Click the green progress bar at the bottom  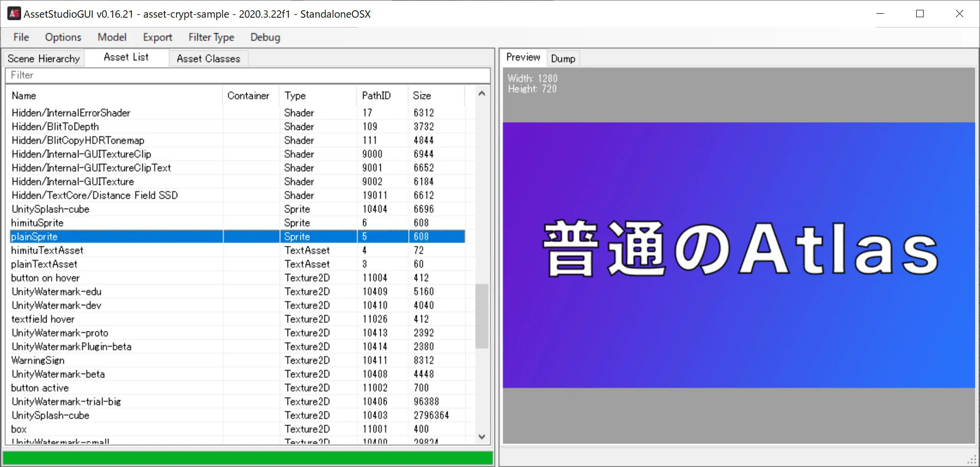[x=245, y=458]
